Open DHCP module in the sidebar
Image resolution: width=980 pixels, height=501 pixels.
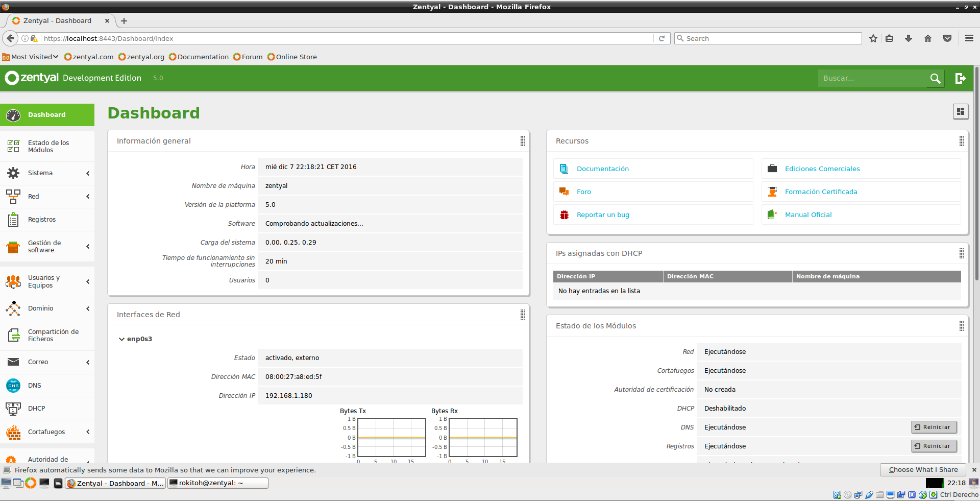(x=36, y=409)
